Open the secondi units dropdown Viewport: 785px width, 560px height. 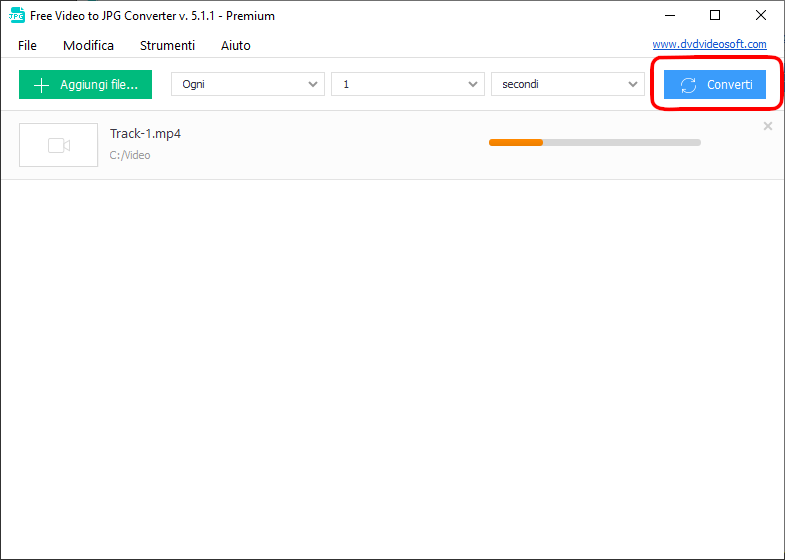coord(568,84)
